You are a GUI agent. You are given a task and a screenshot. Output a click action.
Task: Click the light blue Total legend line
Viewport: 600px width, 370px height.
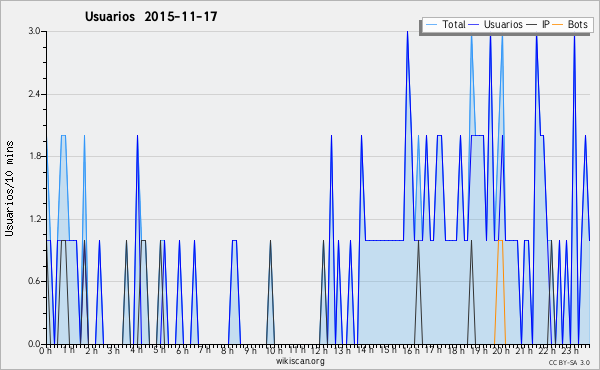tap(431, 25)
